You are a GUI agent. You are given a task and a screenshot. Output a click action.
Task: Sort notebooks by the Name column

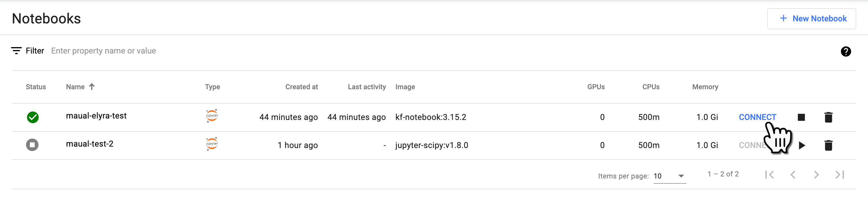tap(75, 87)
